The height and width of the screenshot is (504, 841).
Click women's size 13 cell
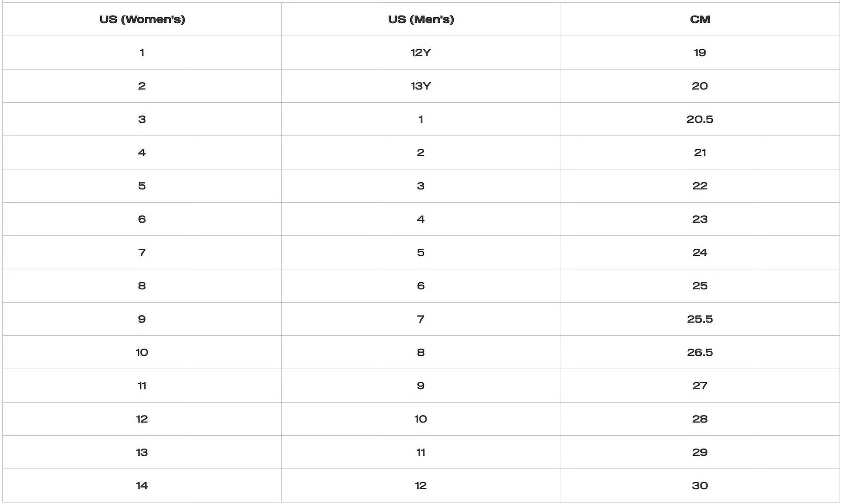click(x=142, y=452)
